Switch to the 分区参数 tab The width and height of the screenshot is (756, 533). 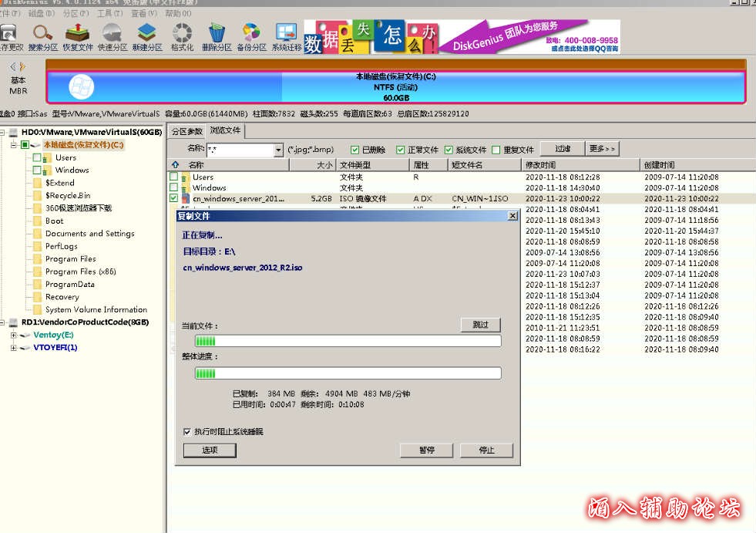tap(186, 131)
